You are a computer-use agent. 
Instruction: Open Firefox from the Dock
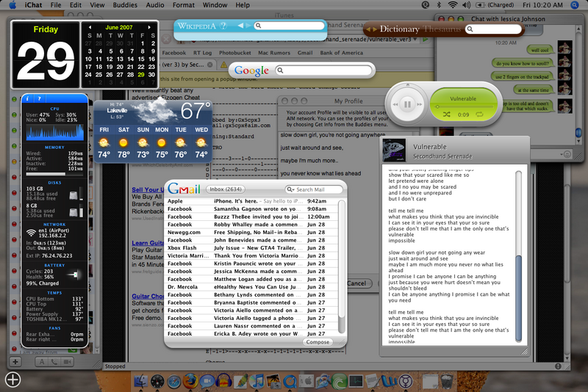(190, 382)
